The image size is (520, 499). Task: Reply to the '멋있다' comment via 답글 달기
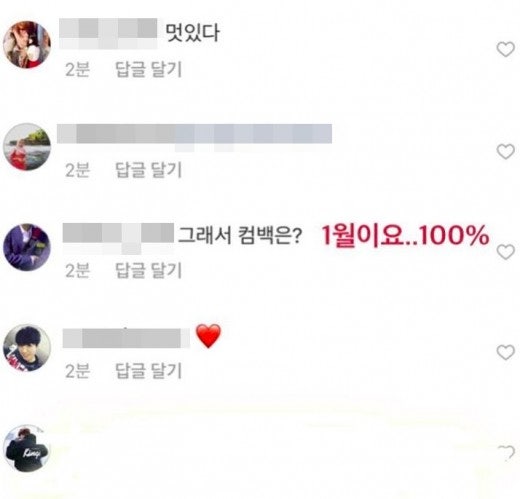tap(148, 69)
